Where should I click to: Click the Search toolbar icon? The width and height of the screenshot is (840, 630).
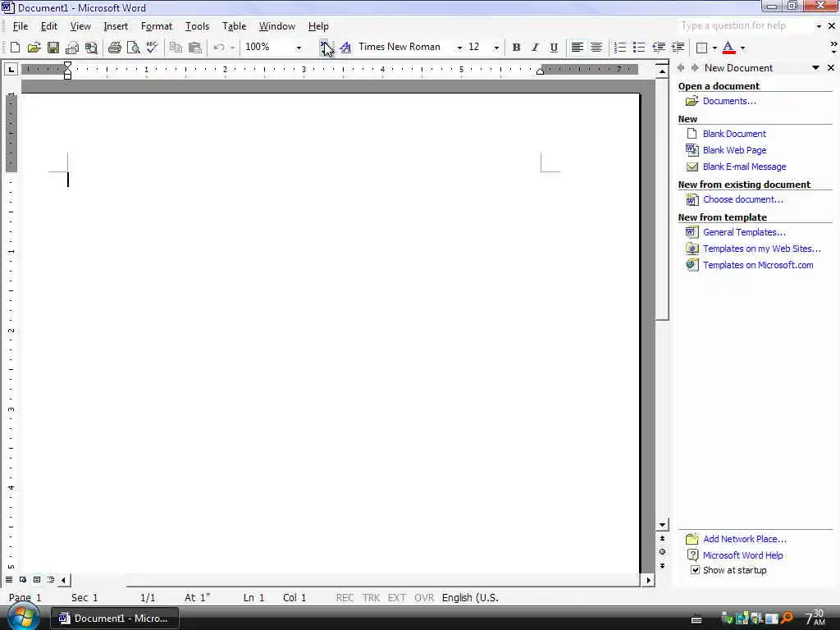(x=91, y=48)
